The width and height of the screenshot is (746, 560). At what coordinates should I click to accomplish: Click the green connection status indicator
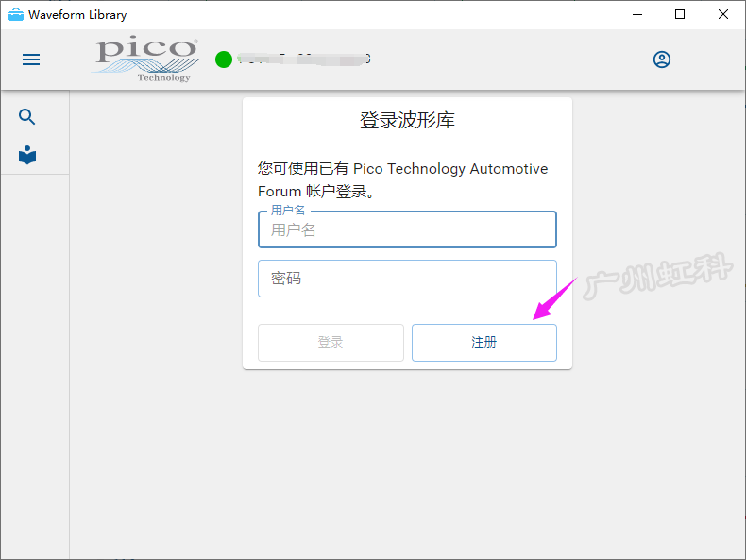[x=224, y=59]
